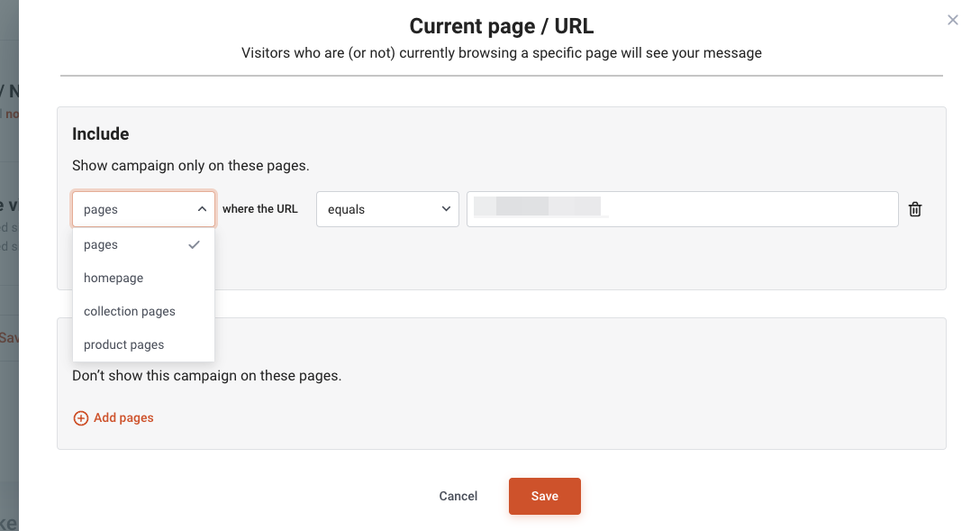Screen dimensions: 980x531
Task: Click the plus icon beside Add pages
Action: tap(81, 417)
